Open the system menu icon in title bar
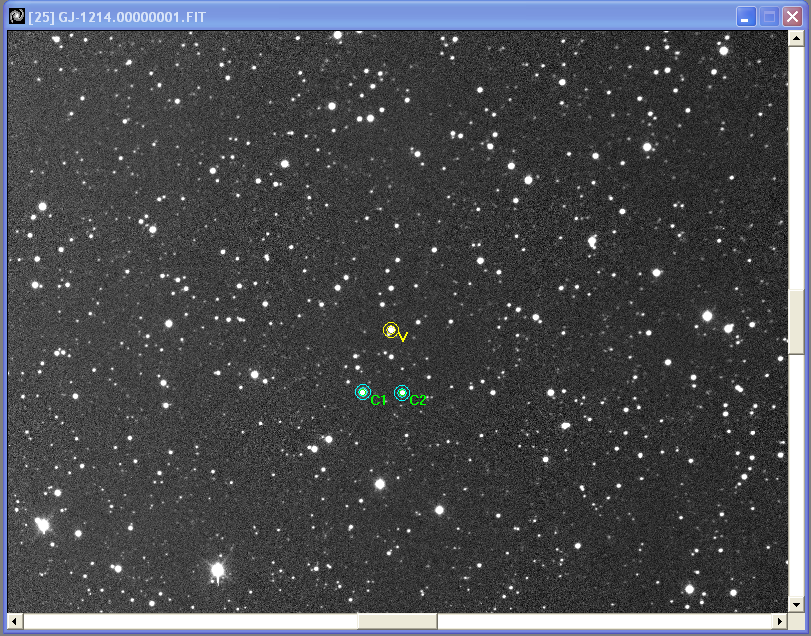Screen dimensions: 811x636 click(x=16, y=17)
